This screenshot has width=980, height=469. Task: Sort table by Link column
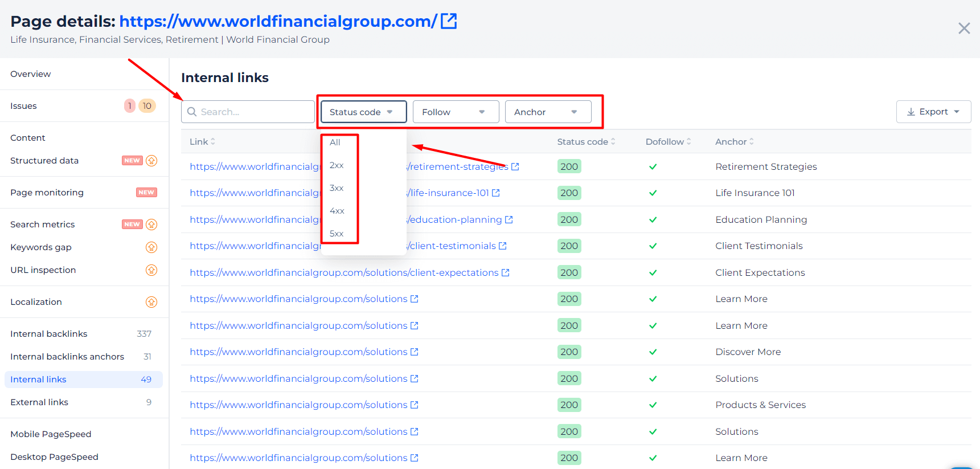tap(203, 141)
